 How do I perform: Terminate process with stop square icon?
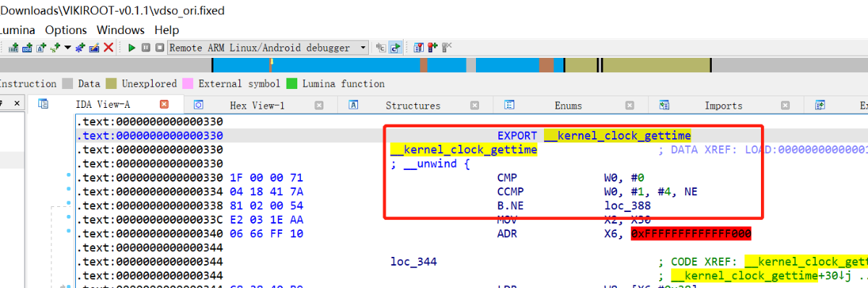tap(159, 48)
